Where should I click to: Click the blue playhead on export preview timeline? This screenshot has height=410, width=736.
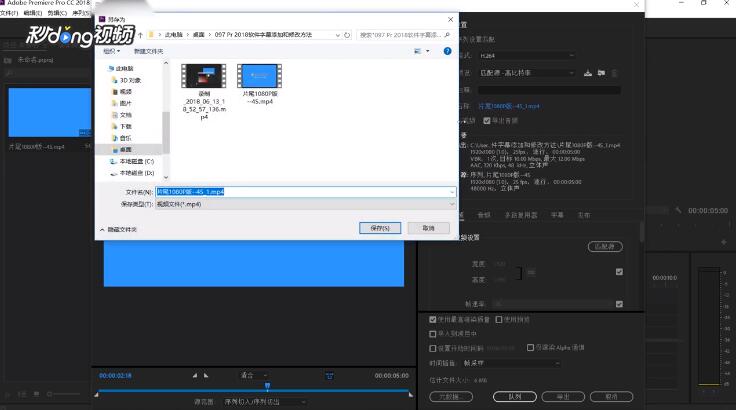[267, 386]
